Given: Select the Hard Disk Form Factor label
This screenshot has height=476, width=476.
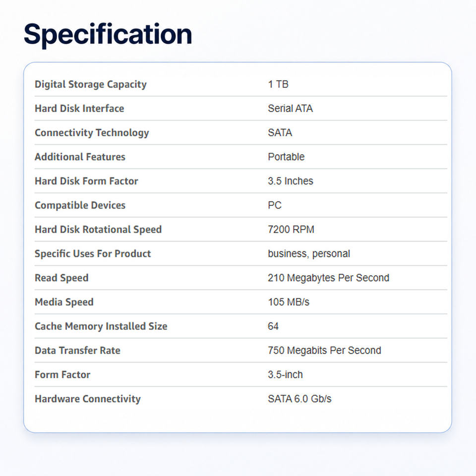Looking at the screenshot, I should 86,181.
